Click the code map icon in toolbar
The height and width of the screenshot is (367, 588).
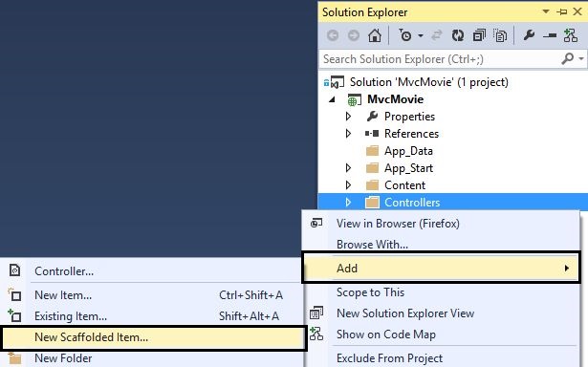pyautogui.click(x=571, y=35)
